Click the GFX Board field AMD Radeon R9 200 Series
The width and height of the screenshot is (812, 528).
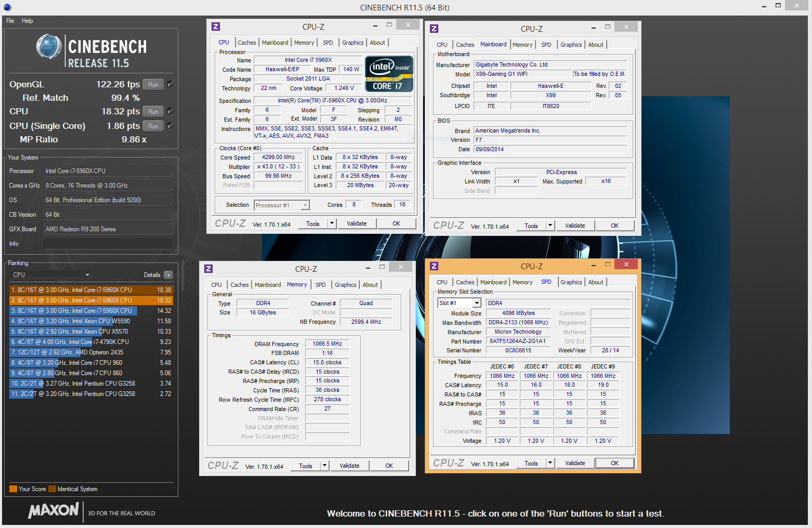coord(108,229)
